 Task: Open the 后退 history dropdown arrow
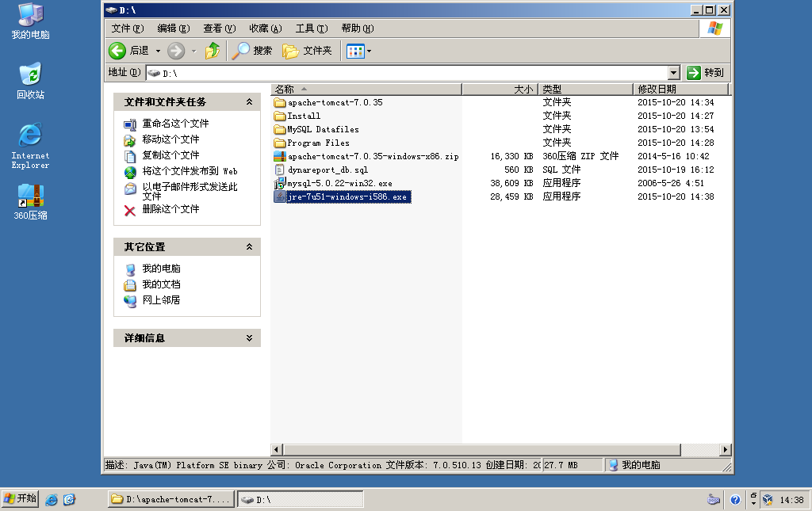pos(158,51)
